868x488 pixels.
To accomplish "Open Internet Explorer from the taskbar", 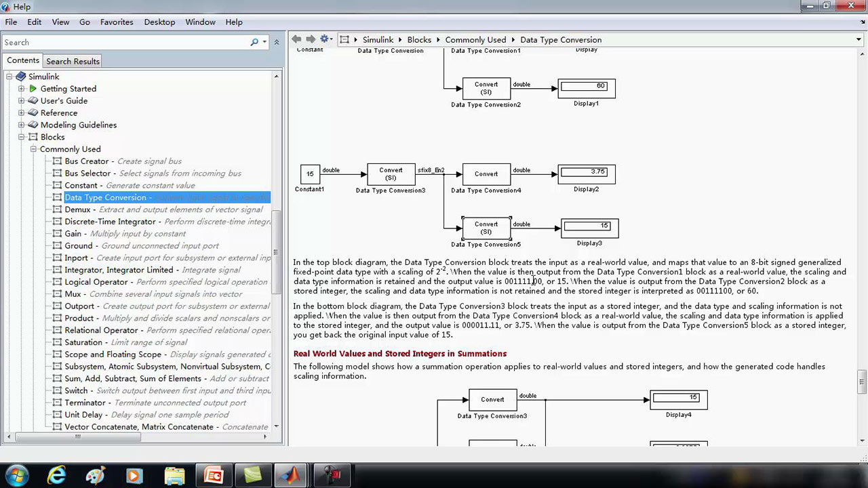I will (x=56, y=475).
